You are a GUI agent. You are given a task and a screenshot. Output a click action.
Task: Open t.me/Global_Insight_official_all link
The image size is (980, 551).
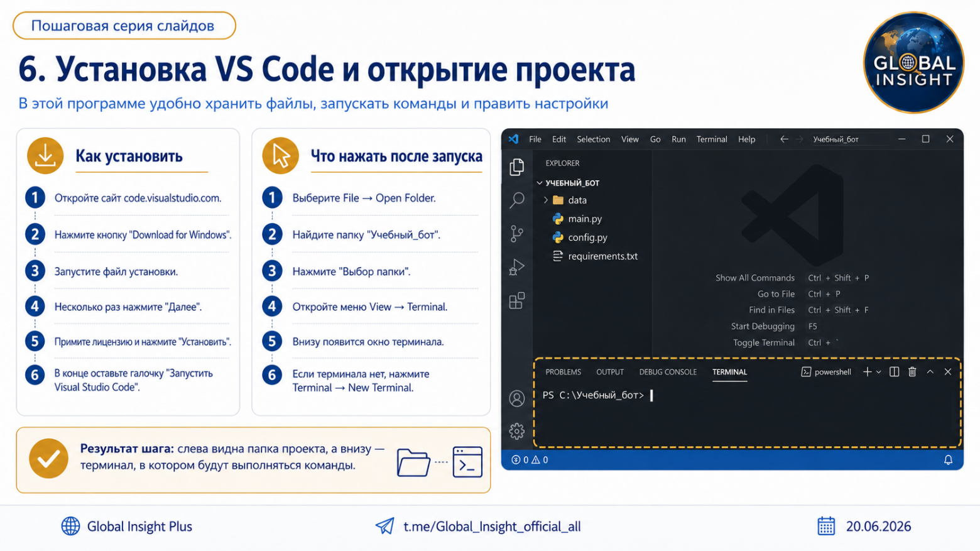[492, 526]
